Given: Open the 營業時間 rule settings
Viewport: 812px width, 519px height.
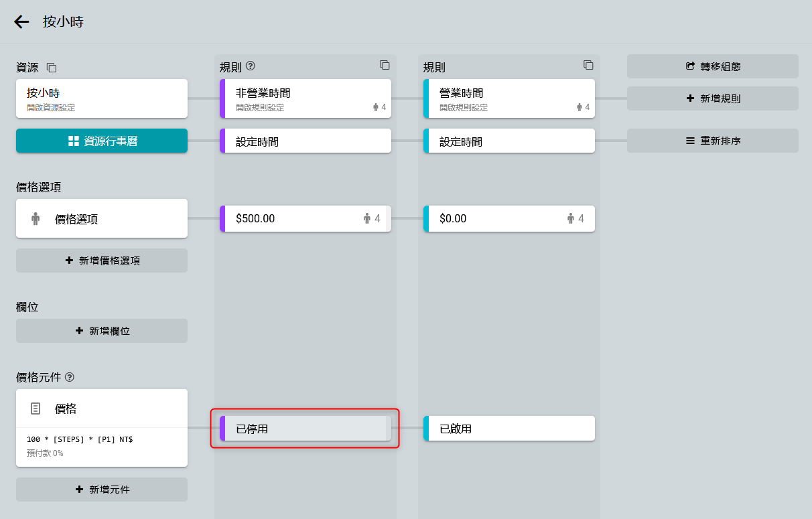Looking at the screenshot, I should coord(509,98).
